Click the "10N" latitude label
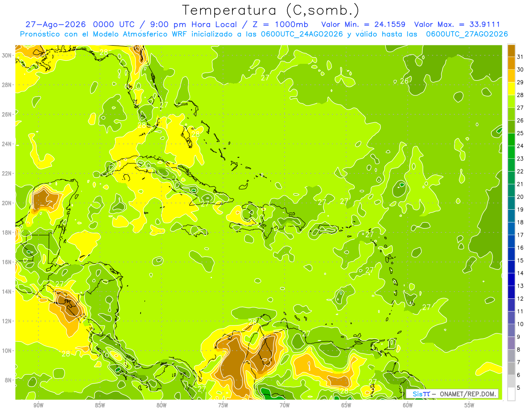This screenshot has width=532, height=411. (7, 350)
